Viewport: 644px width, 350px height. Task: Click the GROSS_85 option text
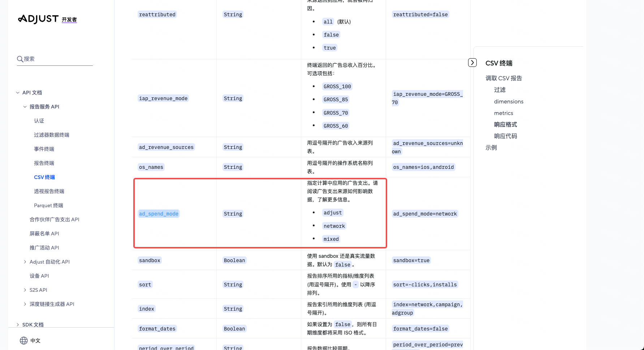[336, 99]
